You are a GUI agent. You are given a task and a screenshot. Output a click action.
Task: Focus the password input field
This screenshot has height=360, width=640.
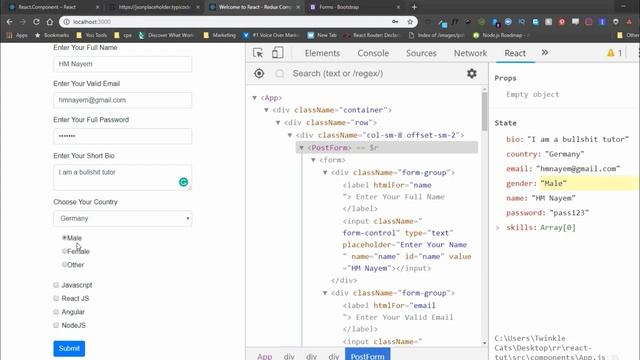click(x=122, y=136)
